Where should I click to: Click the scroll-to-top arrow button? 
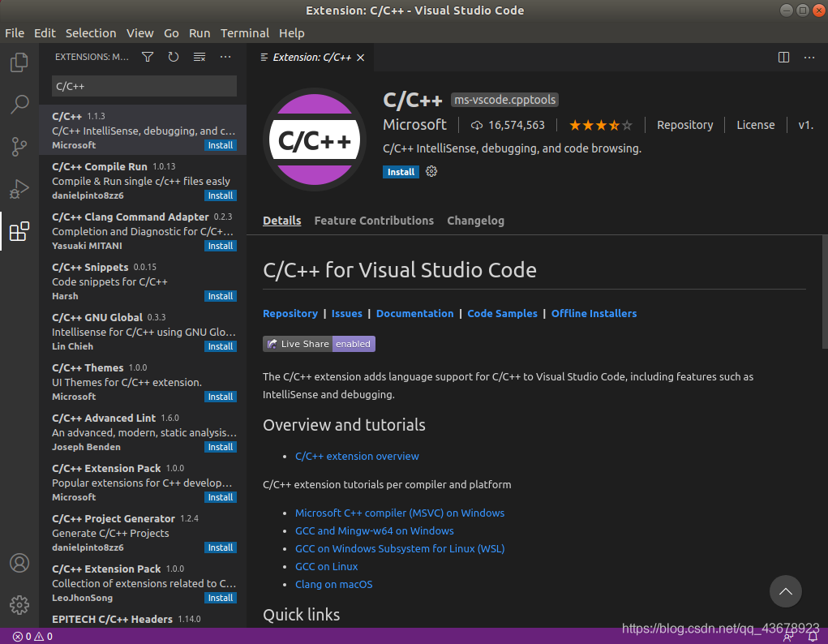(x=785, y=591)
